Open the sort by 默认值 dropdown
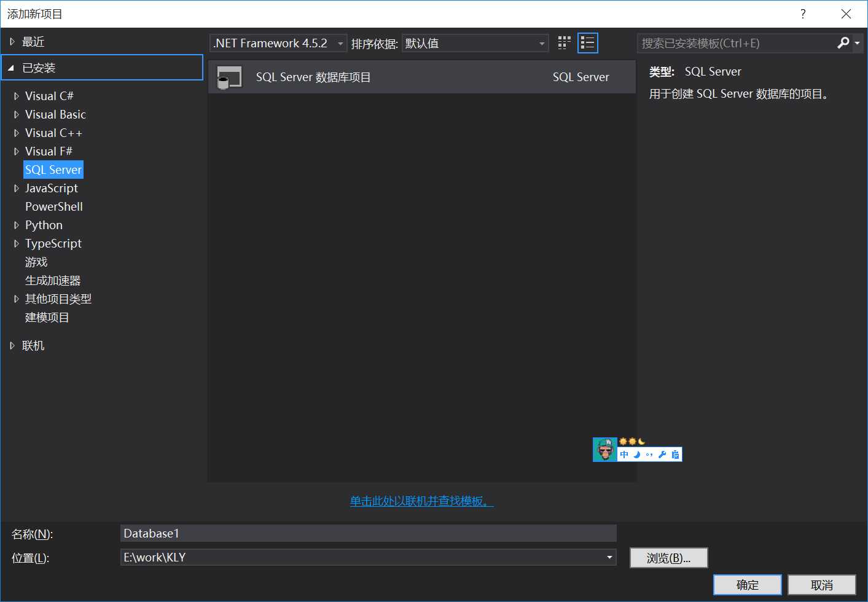This screenshot has height=602, width=868. coord(475,43)
